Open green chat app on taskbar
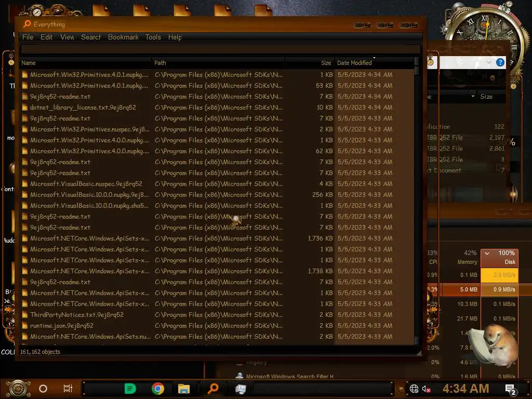This screenshot has width=532, height=399. pyautogui.click(x=130, y=389)
